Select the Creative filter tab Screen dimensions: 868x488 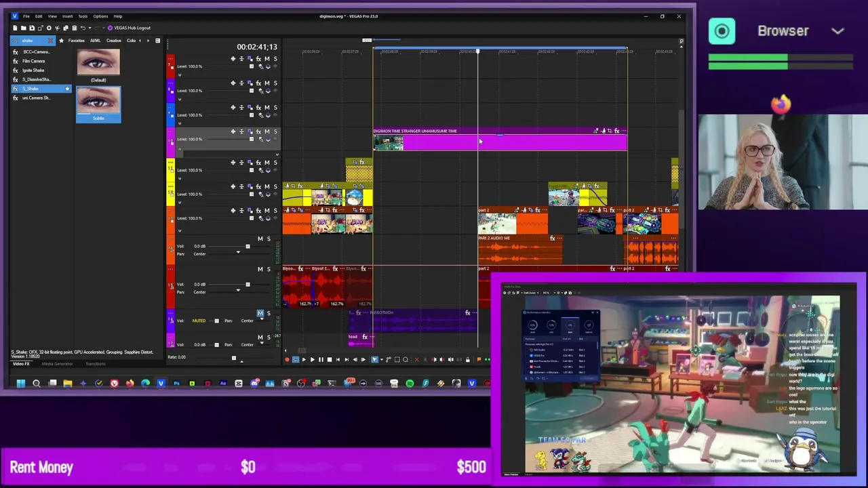tap(114, 41)
